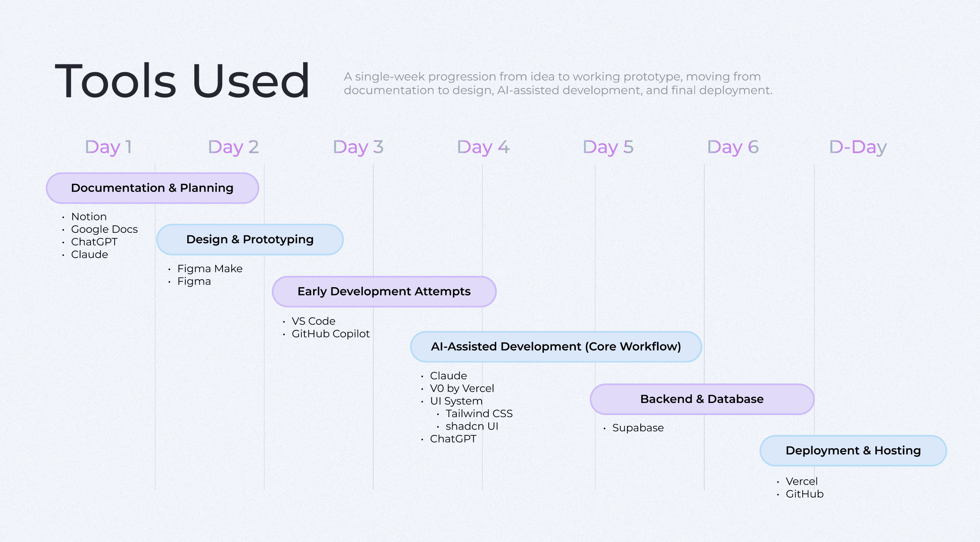The height and width of the screenshot is (542, 980).
Task: Select the Deployment & Hosting pill
Action: tap(853, 450)
